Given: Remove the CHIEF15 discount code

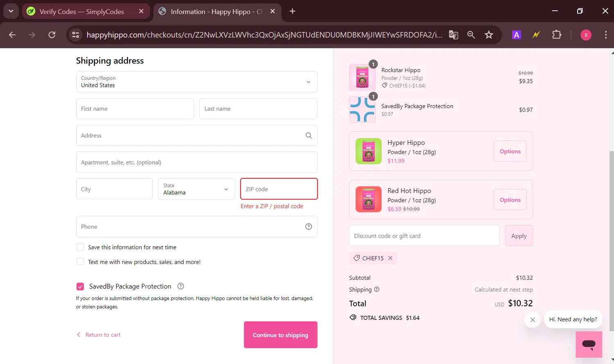Looking at the screenshot, I should 390,258.
